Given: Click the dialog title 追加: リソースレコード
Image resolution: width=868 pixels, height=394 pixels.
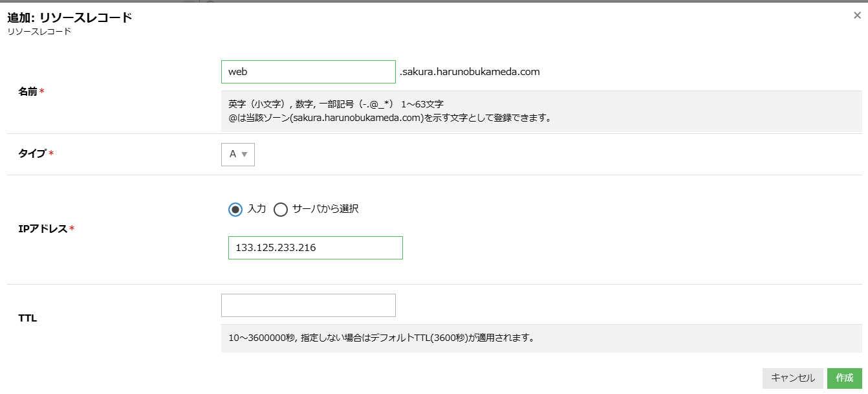Looking at the screenshot, I should pos(70,17).
